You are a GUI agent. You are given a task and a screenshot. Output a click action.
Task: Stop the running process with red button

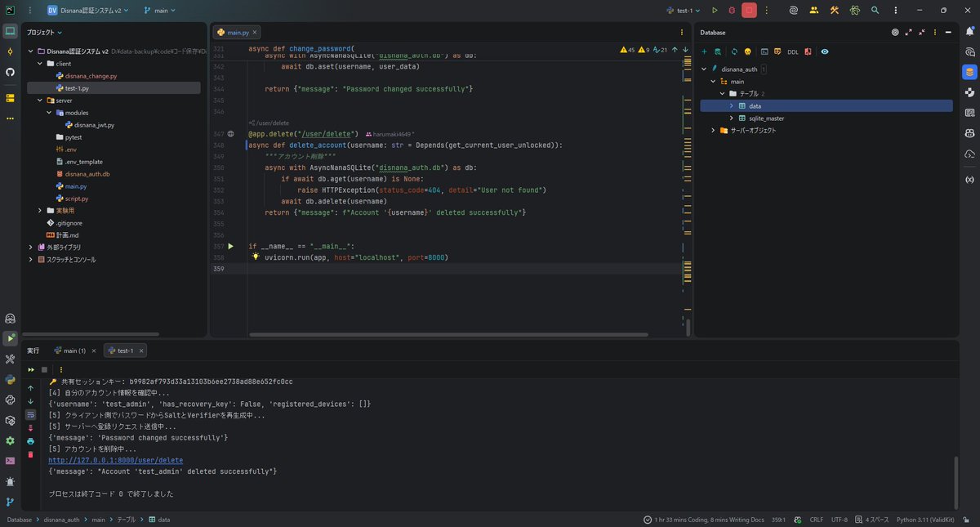[x=749, y=11]
